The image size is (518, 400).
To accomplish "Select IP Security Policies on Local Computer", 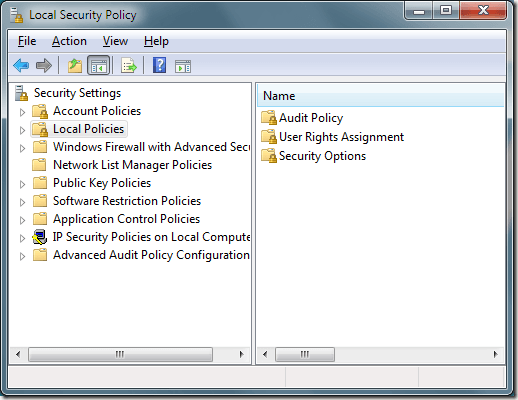I will [x=141, y=237].
